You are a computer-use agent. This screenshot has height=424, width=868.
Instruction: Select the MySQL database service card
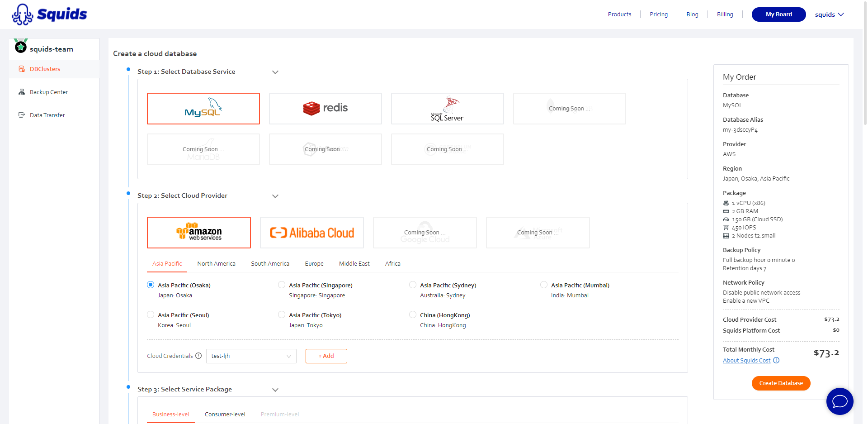tap(203, 109)
